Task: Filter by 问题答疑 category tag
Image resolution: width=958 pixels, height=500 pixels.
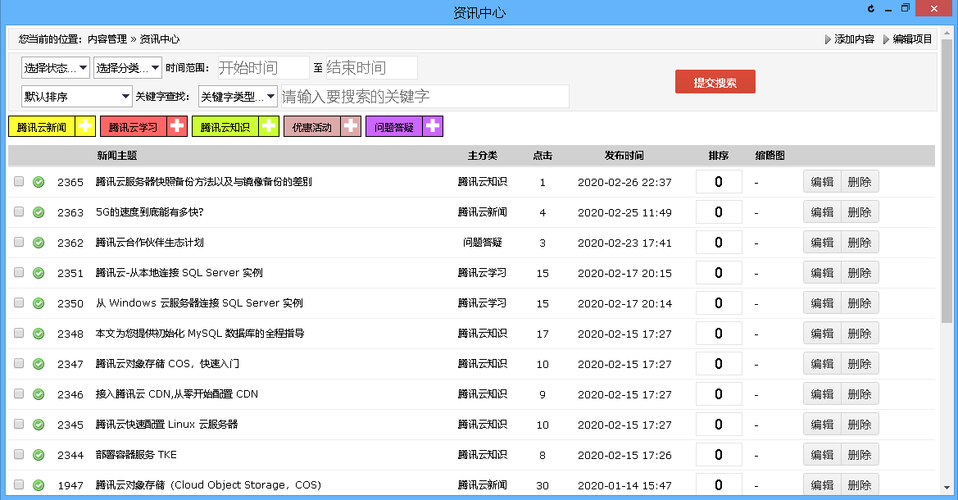Action: (394, 127)
